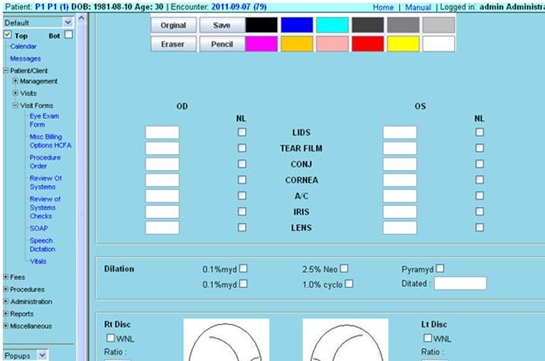
Task: Click the OS TEAR FILM text field
Action: point(400,148)
